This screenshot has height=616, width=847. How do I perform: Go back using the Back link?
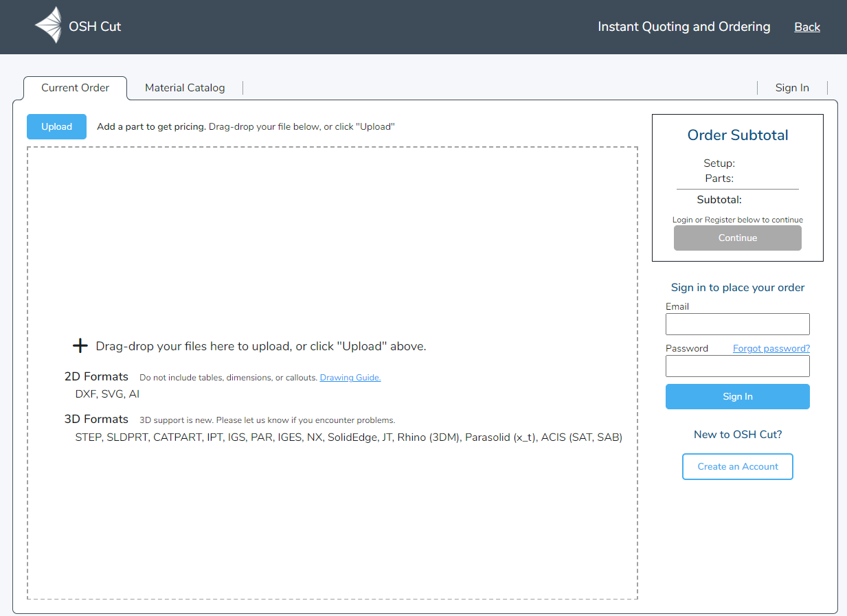click(x=807, y=27)
